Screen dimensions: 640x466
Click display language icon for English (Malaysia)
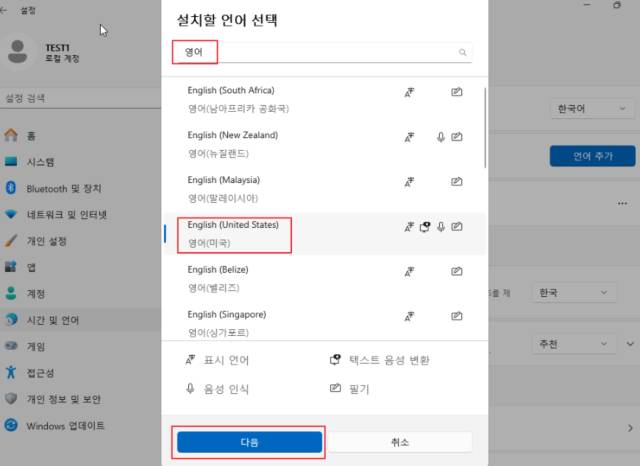[409, 182]
